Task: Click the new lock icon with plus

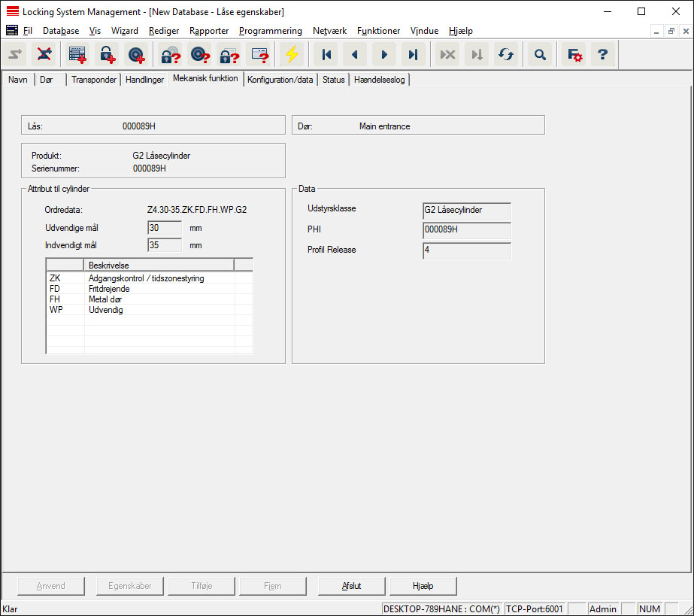Action: click(x=106, y=54)
